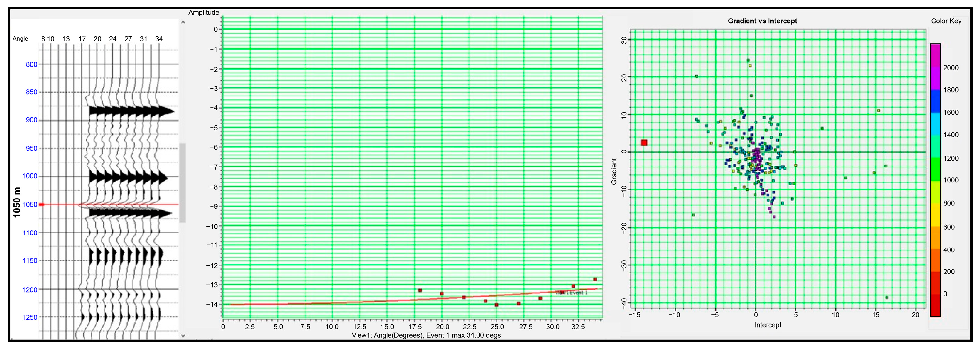This screenshot has height=352, width=980.
Task: Click the green band near 1000 on the Color Key
Action: 936,169
